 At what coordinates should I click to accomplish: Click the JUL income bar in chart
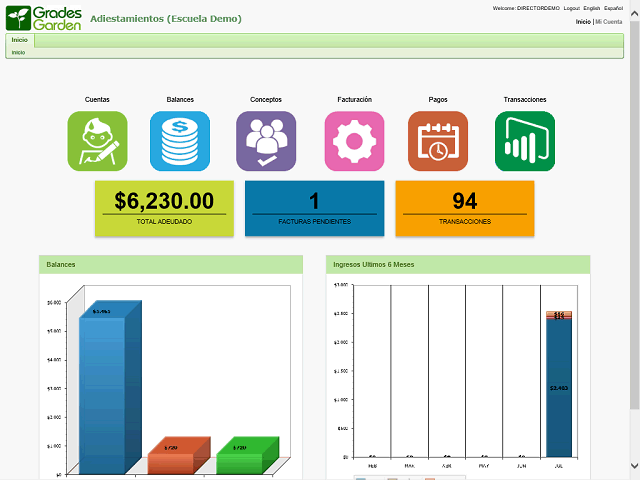(x=559, y=384)
